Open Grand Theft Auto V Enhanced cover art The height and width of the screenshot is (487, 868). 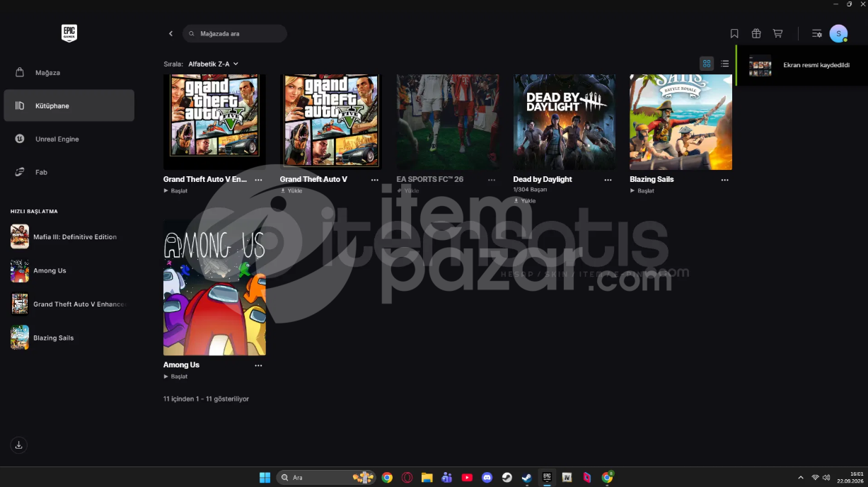(214, 122)
